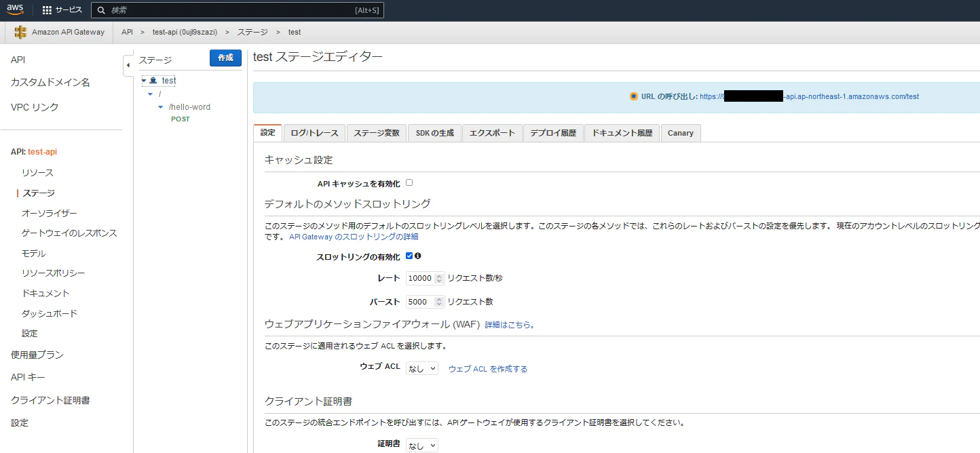The image size is (980, 453).
Task: Open the WAF 詳細はこちら link
Action: (x=510, y=325)
